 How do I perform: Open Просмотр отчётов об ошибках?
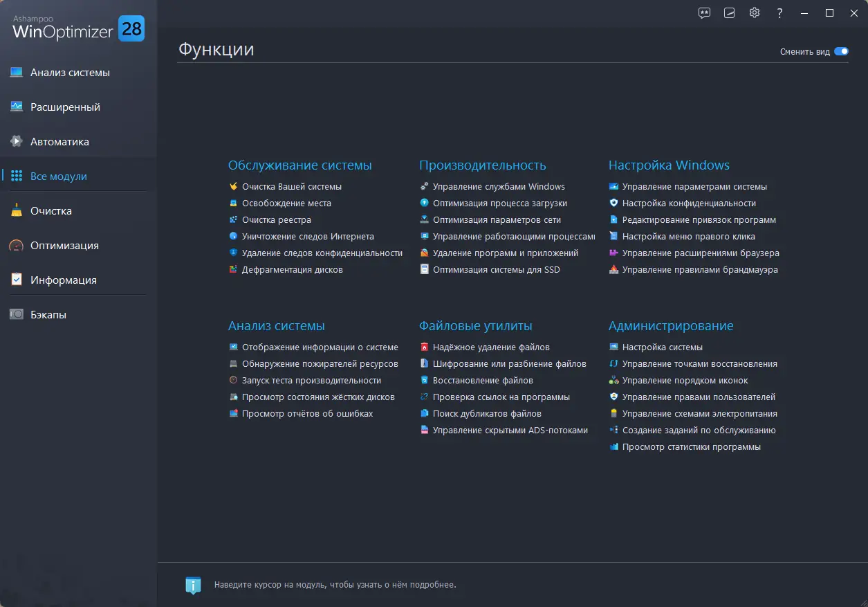point(307,414)
